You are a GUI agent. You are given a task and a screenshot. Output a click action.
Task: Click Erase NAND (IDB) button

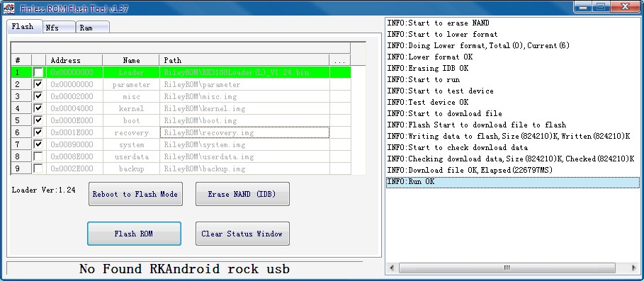click(x=242, y=194)
